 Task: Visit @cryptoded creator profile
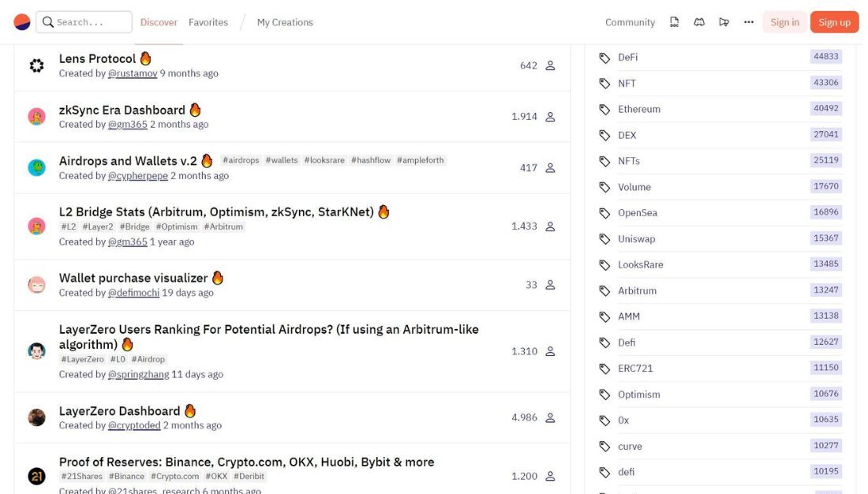[134, 425]
